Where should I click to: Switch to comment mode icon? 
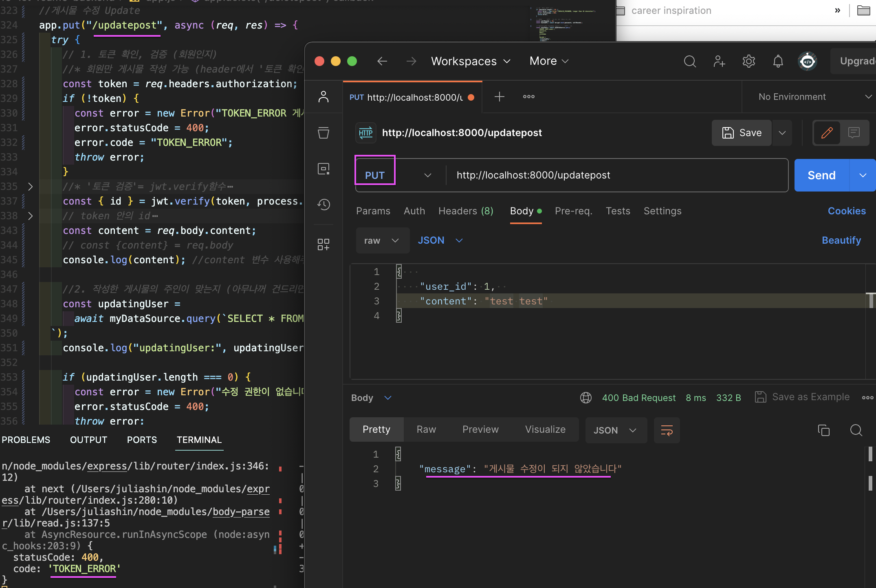(854, 133)
